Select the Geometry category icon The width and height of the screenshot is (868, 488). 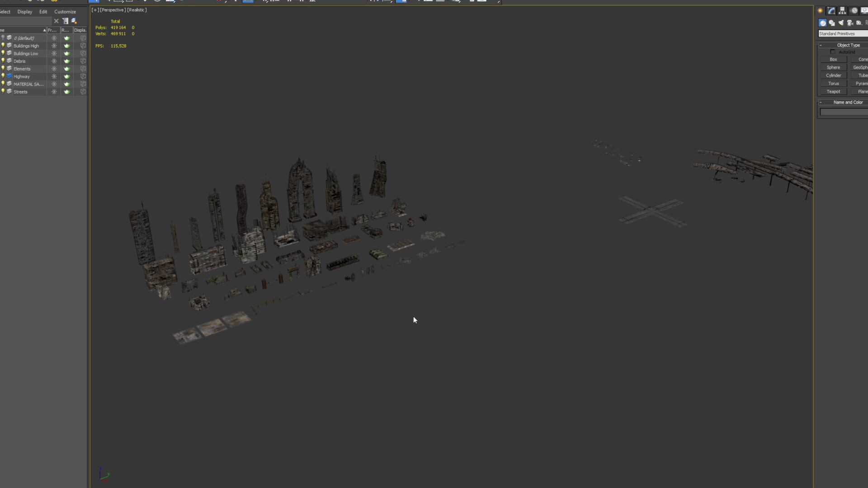[823, 23]
